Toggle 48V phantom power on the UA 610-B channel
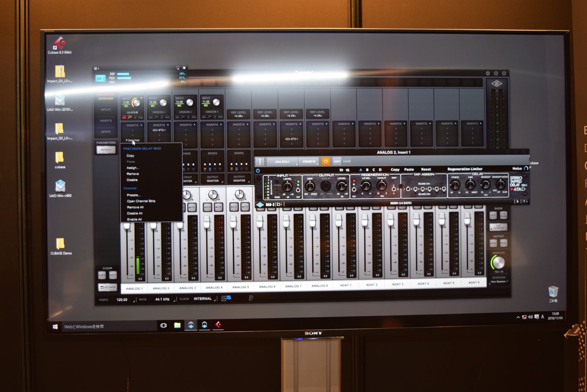 (x=124, y=118)
